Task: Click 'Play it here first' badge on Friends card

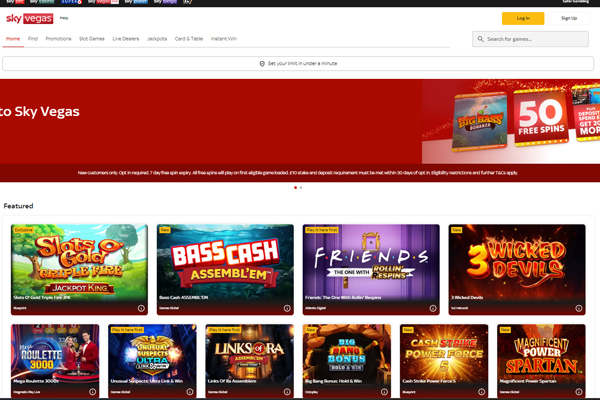Action: [322, 230]
